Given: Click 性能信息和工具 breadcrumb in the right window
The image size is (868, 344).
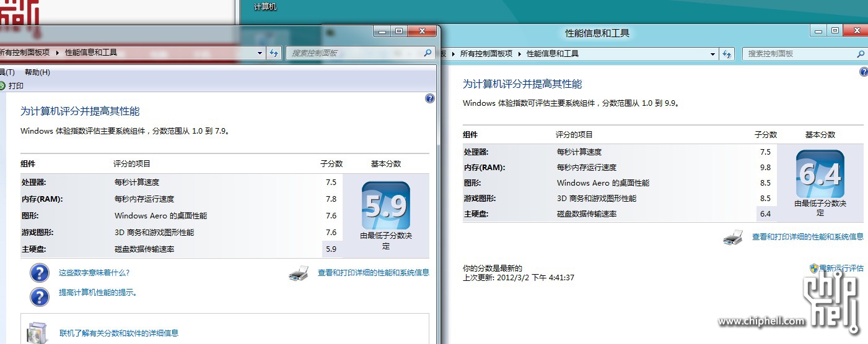Looking at the screenshot, I should coord(553,54).
